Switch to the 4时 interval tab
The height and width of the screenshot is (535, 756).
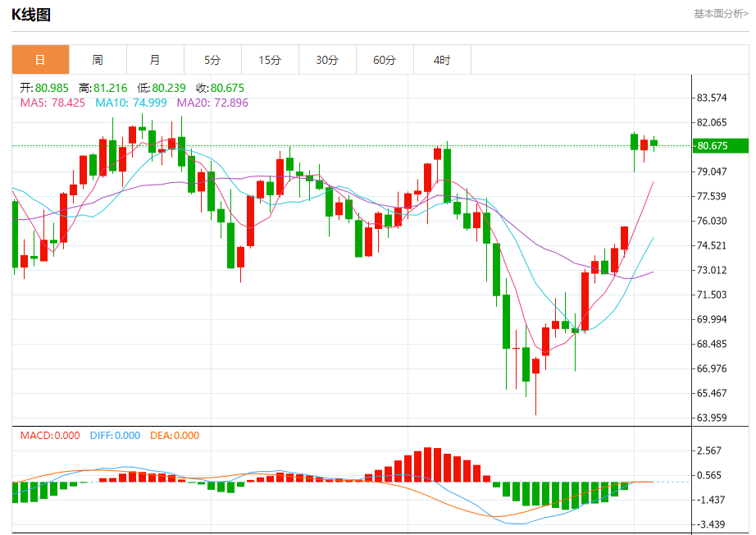pyautogui.click(x=442, y=60)
